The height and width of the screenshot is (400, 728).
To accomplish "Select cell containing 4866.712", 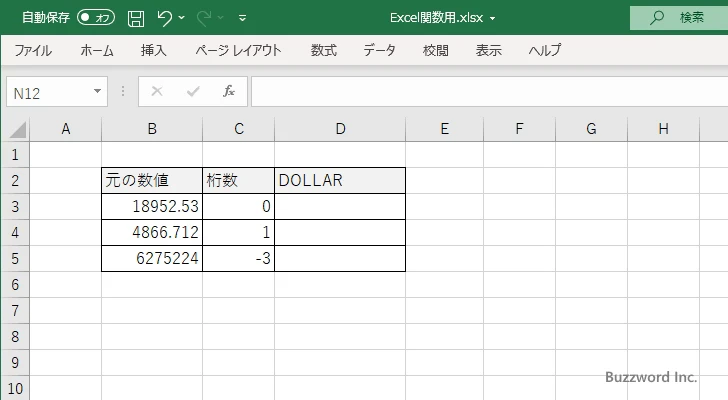I will (x=152, y=232).
